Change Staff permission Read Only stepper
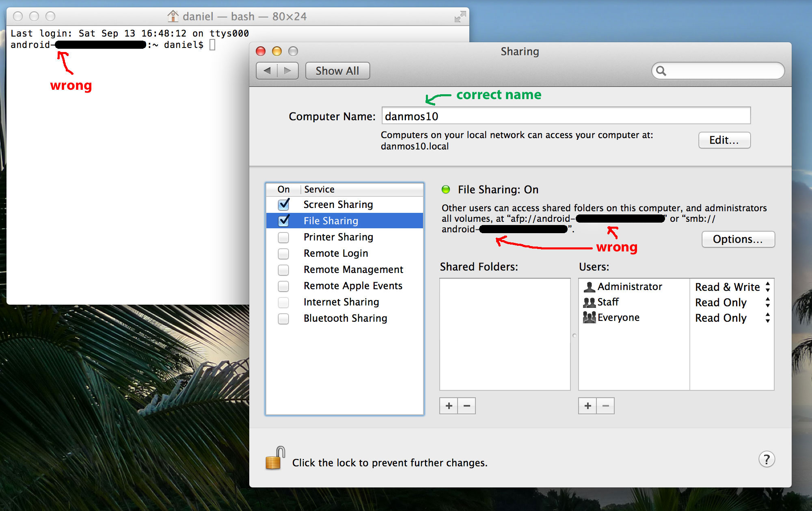Image resolution: width=812 pixels, height=511 pixels. pos(767,302)
